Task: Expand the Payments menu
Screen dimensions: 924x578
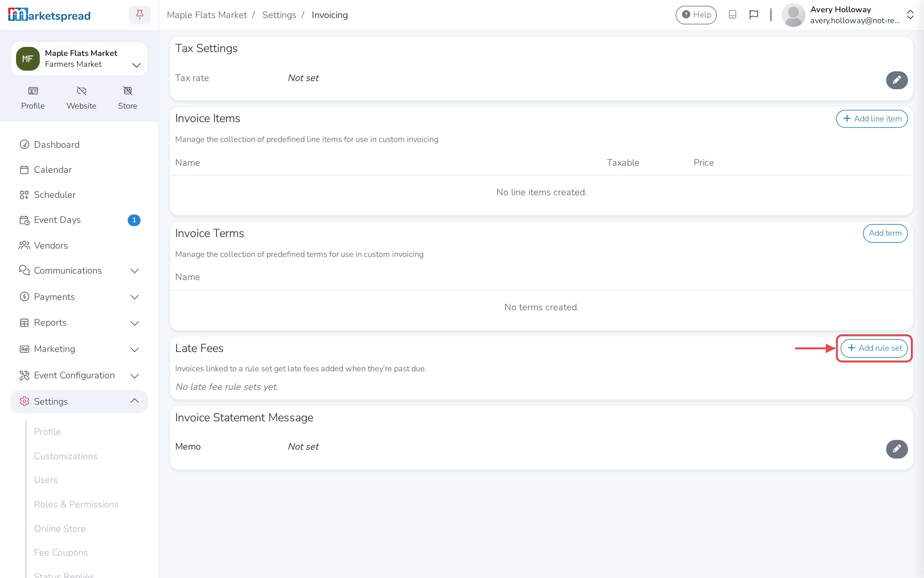Action: pos(79,297)
